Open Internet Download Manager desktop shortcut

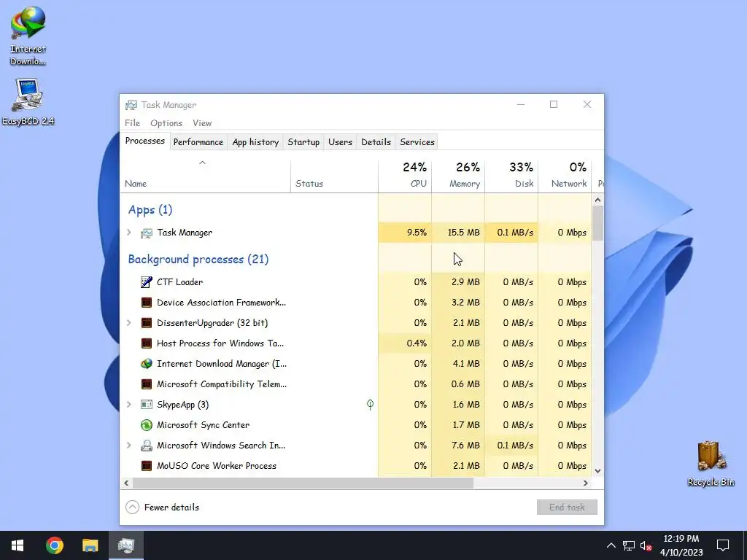28,36
